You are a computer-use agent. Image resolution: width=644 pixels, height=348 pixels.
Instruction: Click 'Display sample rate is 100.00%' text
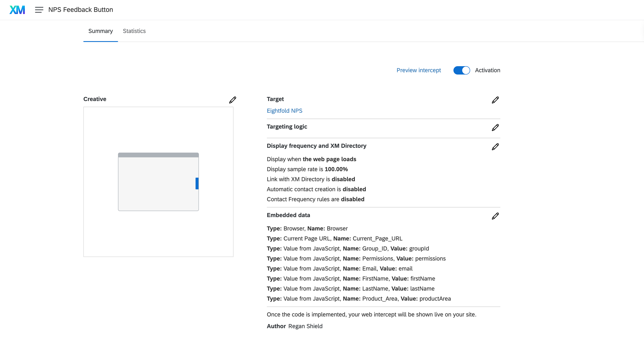coord(307,169)
